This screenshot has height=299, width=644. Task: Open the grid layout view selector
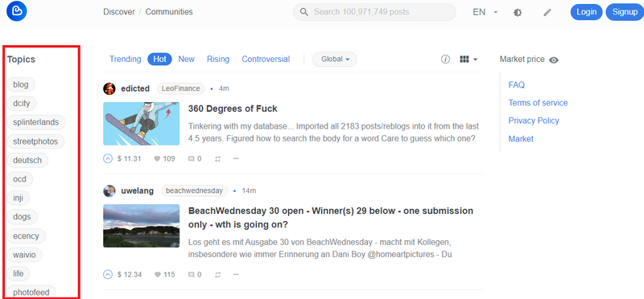469,59
